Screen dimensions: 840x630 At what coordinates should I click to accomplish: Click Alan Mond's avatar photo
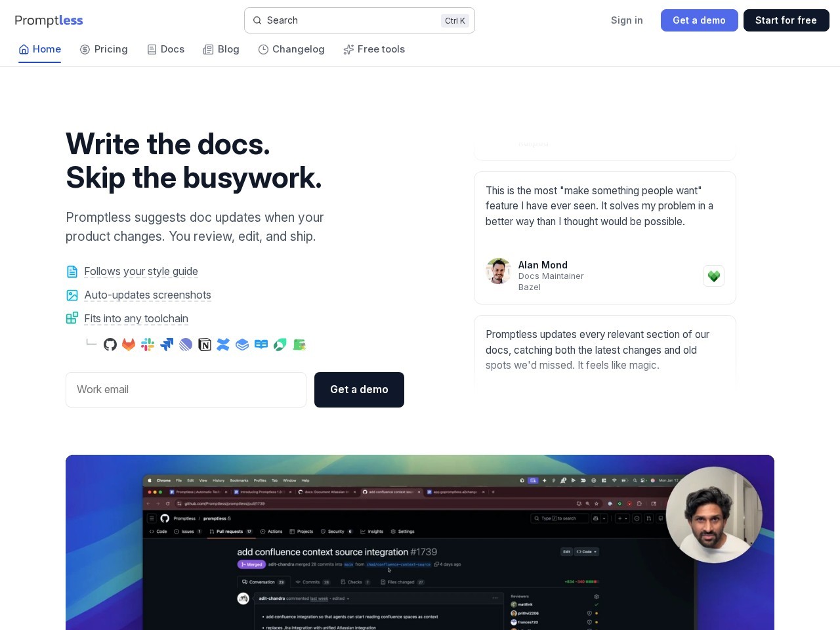(x=499, y=271)
